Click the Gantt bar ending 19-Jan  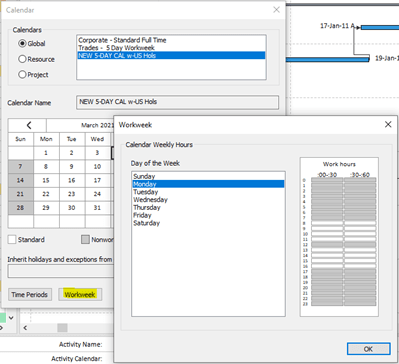[x=328, y=59]
